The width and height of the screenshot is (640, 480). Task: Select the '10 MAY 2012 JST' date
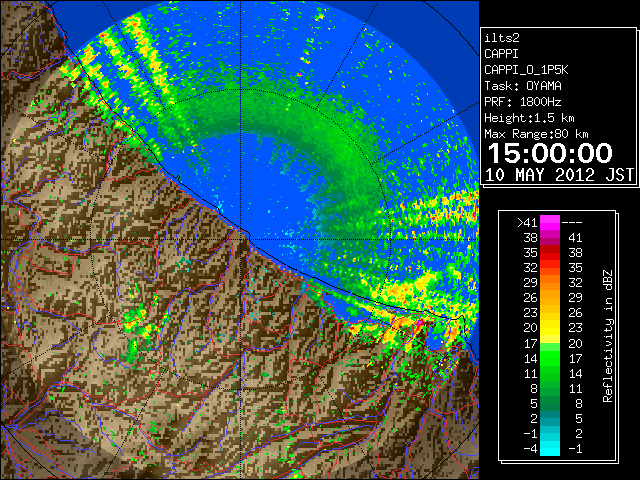coord(559,175)
